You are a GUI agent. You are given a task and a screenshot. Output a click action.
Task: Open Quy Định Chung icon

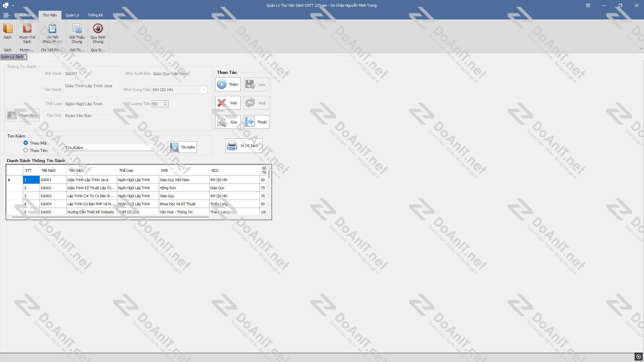[x=98, y=34]
